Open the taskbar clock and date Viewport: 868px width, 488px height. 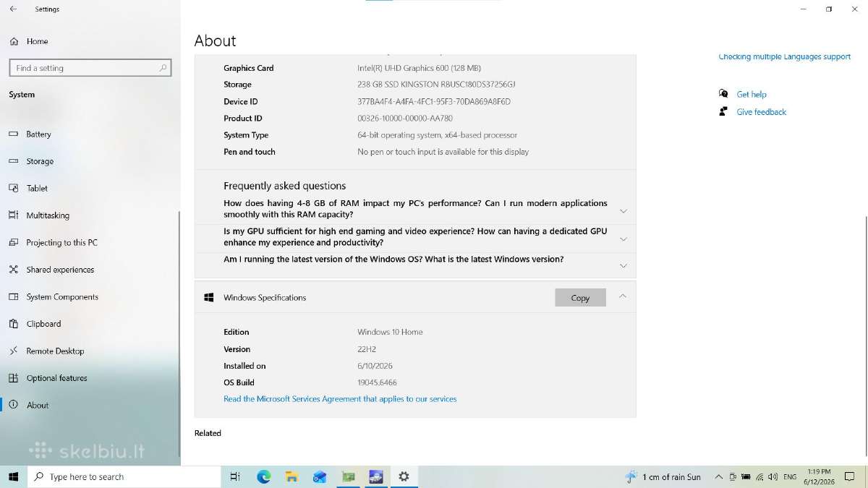819,476
